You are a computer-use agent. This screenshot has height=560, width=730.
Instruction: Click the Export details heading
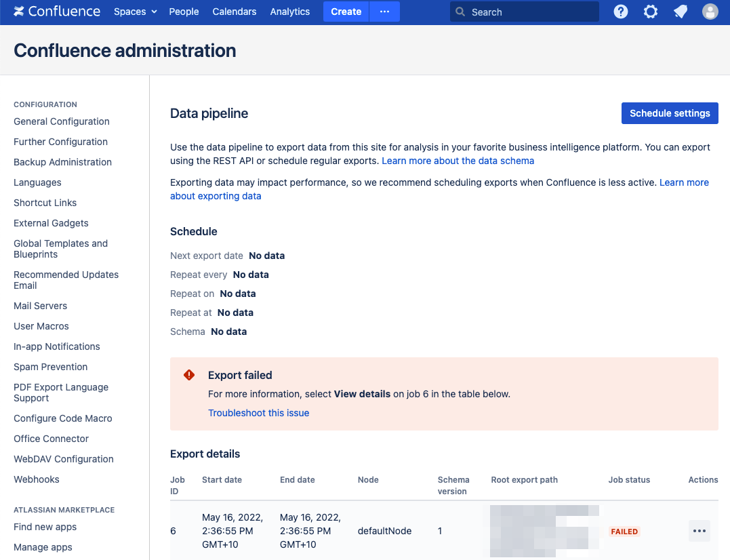(205, 454)
